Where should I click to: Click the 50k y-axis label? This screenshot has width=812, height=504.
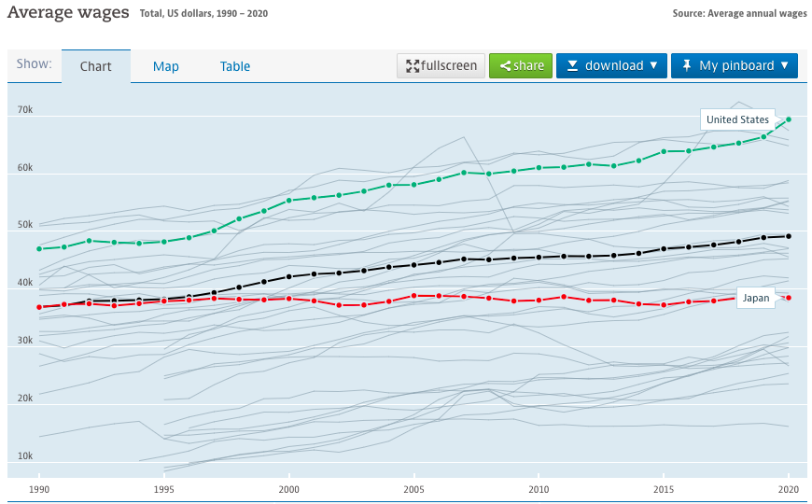(x=25, y=224)
